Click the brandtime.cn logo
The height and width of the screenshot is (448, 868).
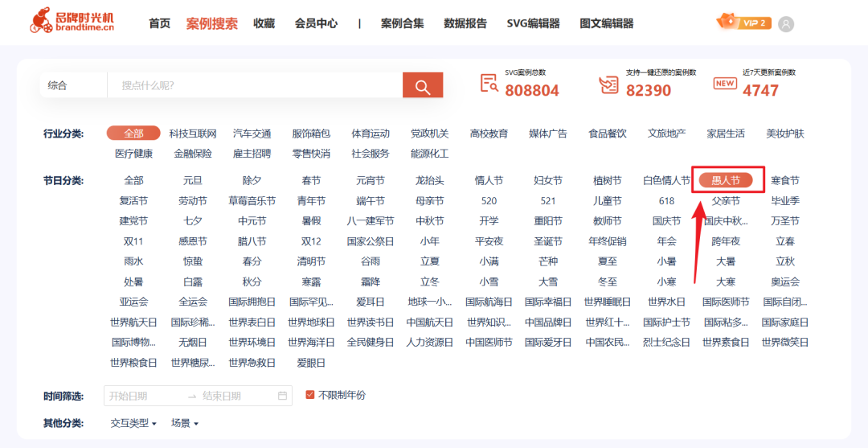(x=72, y=20)
